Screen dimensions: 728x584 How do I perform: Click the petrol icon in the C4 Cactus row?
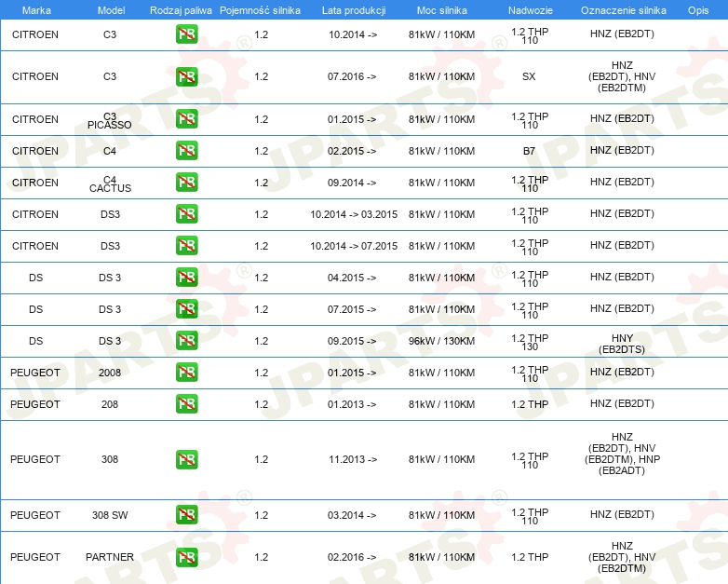point(186,183)
